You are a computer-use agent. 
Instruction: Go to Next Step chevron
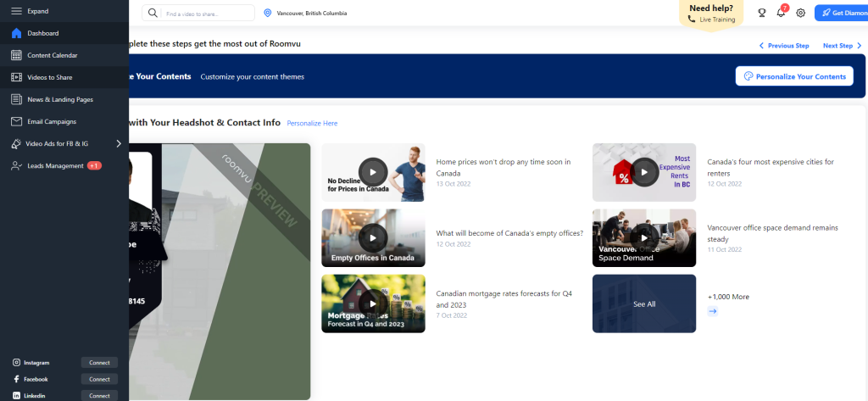859,46
